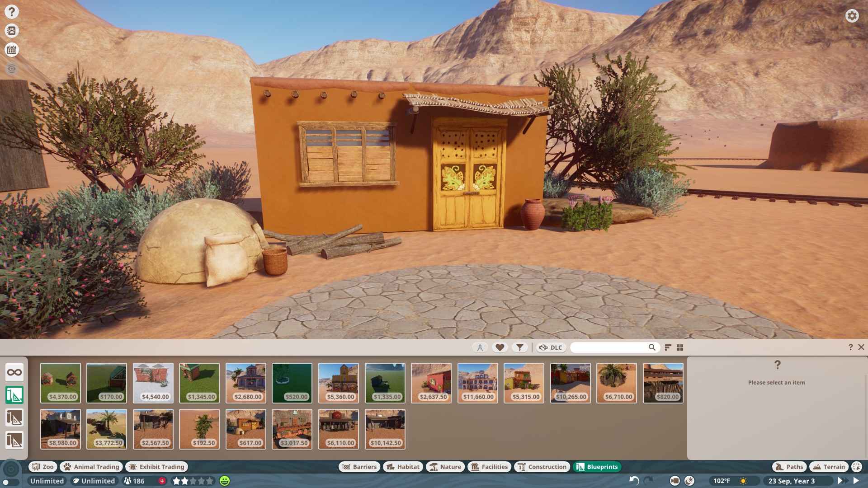Select the $3,017.50 blueprint thumbnail
The image size is (868, 488).
click(292, 429)
